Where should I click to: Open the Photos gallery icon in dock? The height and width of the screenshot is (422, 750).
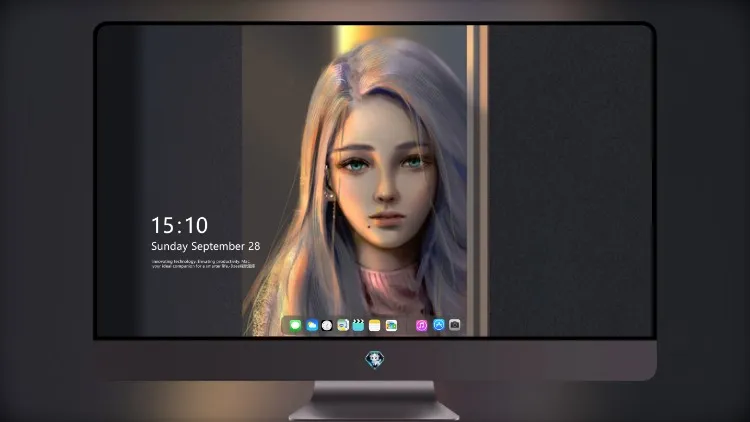pos(391,325)
